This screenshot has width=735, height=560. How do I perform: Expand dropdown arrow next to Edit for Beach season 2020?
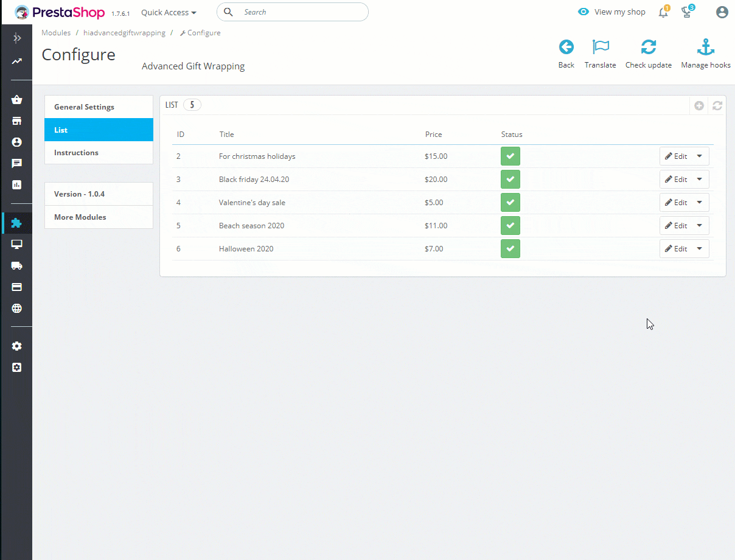tap(700, 226)
